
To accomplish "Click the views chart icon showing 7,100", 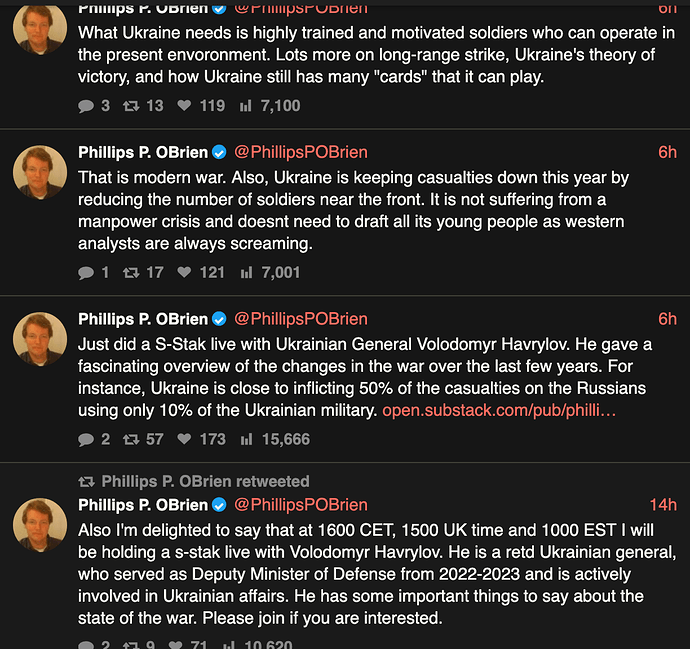I will point(246,105).
